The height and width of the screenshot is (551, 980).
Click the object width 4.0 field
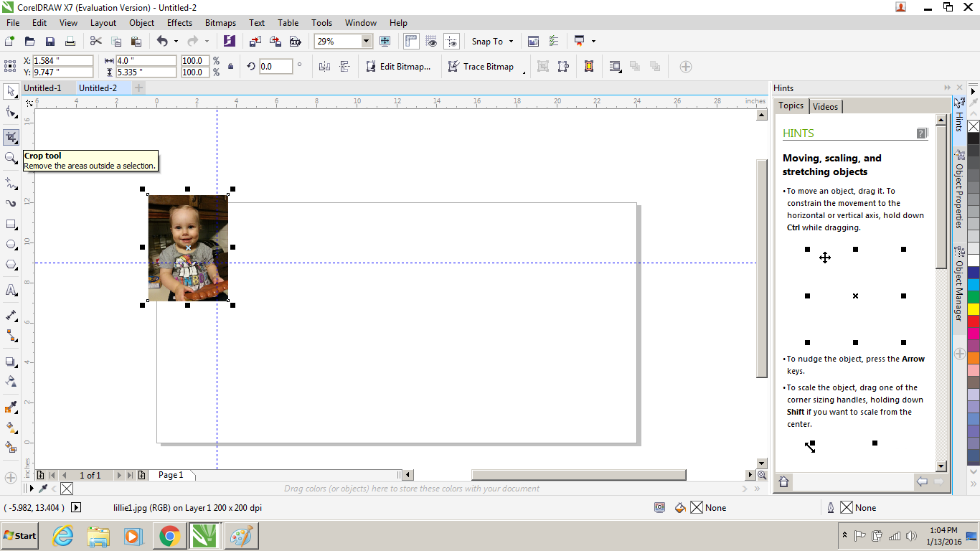pos(146,61)
